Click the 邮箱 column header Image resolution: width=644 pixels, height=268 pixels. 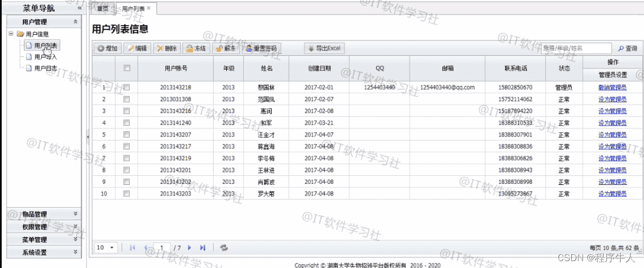448,68
